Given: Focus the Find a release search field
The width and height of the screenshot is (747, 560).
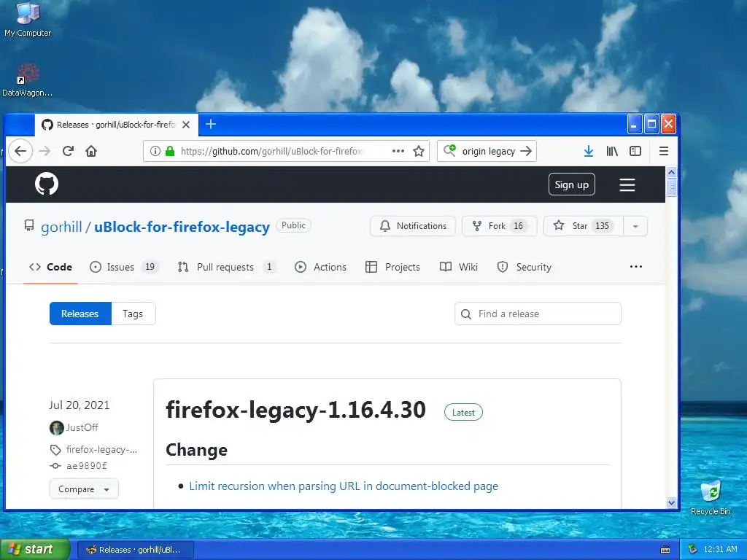Looking at the screenshot, I should tap(538, 314).
